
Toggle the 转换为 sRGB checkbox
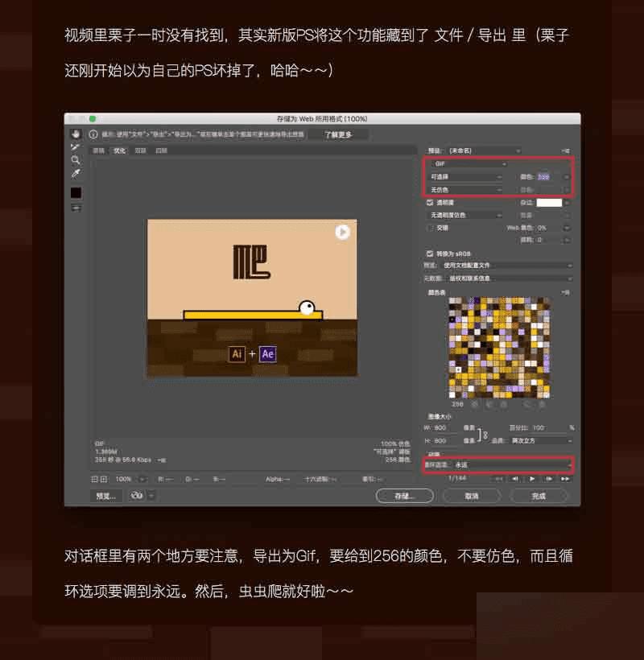pos(430,254)
